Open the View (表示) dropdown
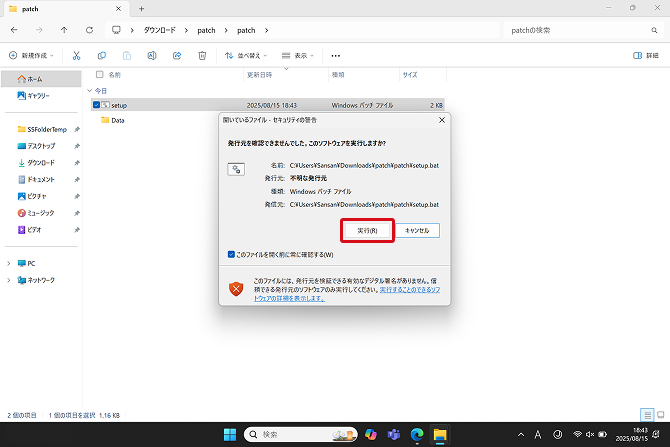The width and height of the screenshot is (670, 447). pos(298,56)
